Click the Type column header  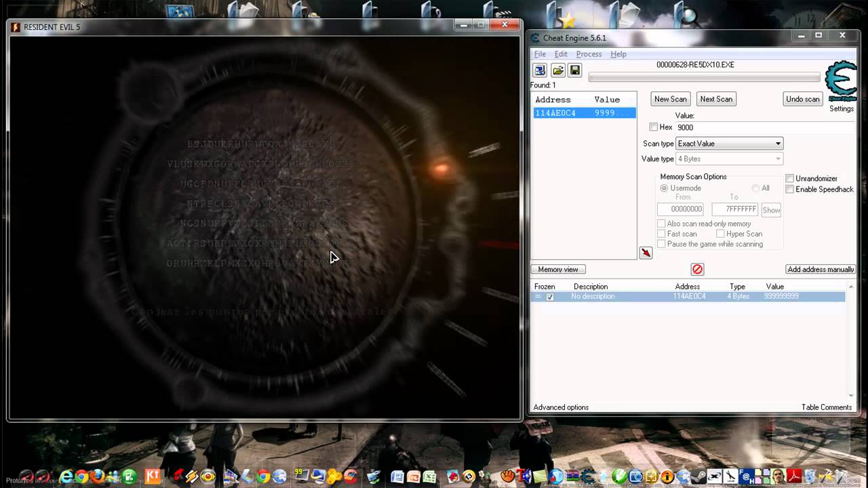[737, 287]
